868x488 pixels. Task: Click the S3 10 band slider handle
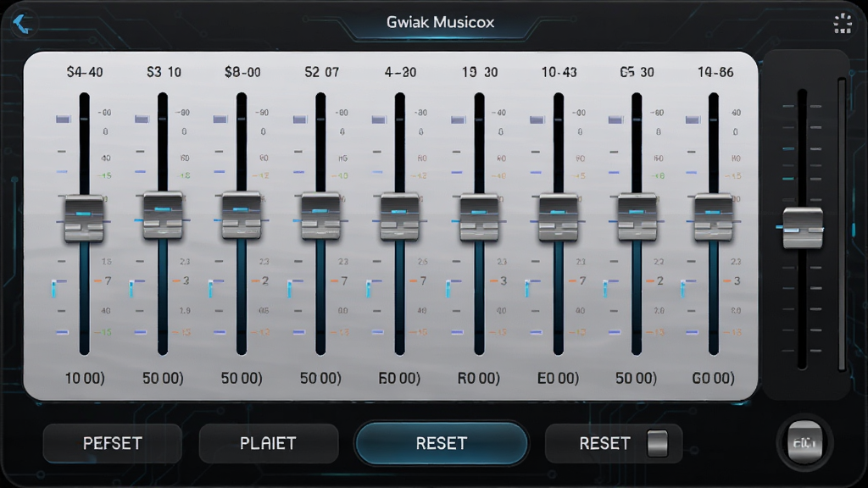pos(162,216)
